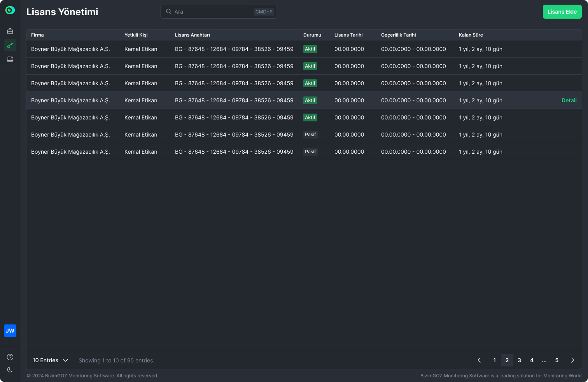
Task: Go to page 3
Action: [520, 360]
